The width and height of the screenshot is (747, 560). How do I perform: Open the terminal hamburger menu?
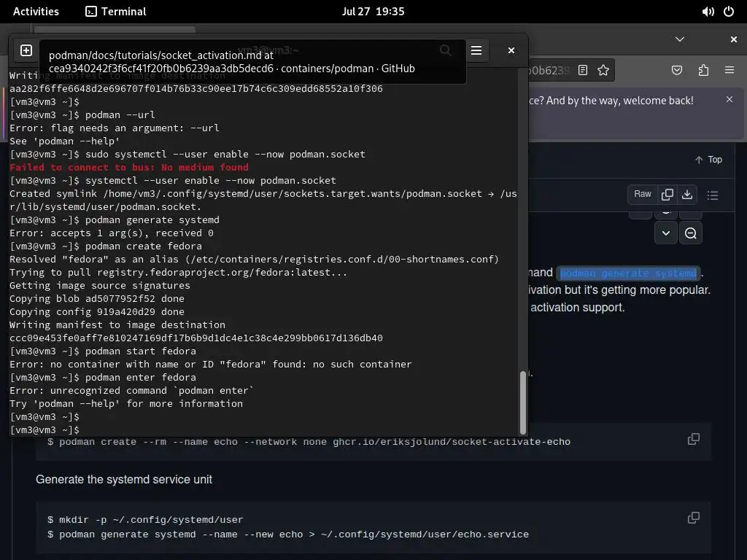click(476, 50)
